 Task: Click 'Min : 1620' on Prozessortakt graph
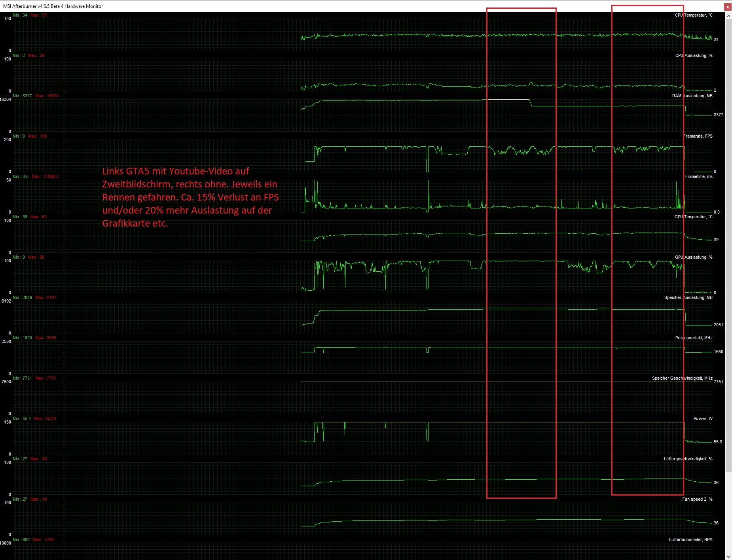22,338
